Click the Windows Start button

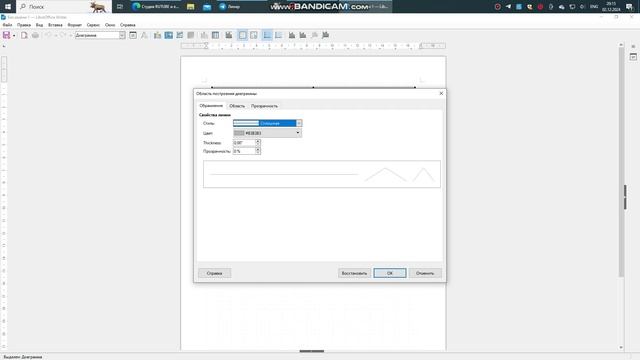[x=8, y=7]
